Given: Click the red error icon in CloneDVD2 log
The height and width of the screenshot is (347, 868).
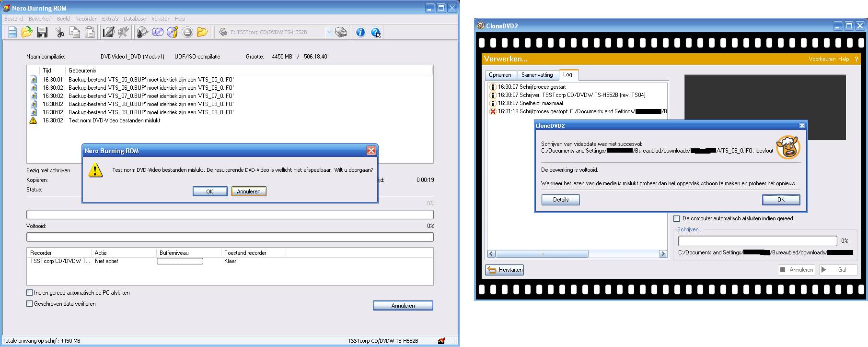Looking at the screenshot, I should (x=492, y=111).
